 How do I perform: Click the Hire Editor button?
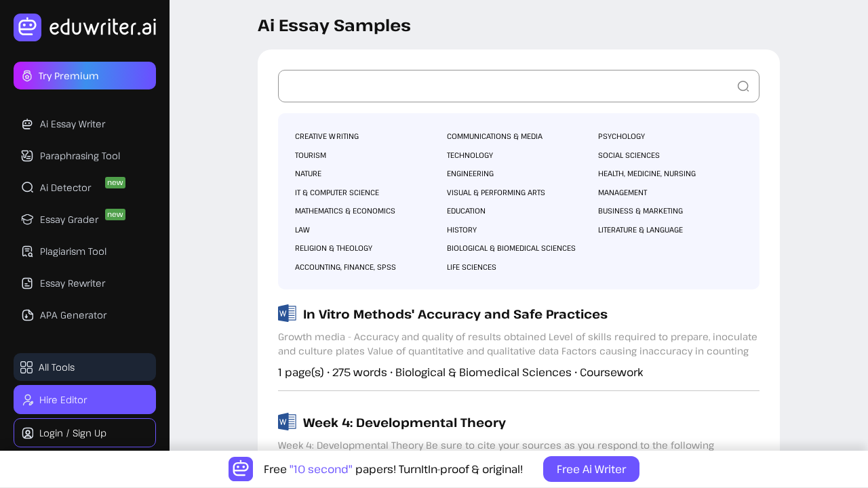point(85,399)
